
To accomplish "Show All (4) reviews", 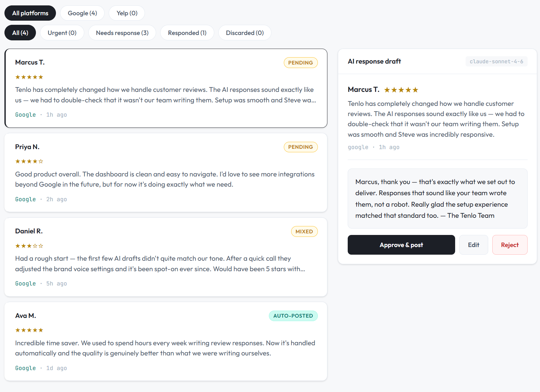I will tap(20, 33).
